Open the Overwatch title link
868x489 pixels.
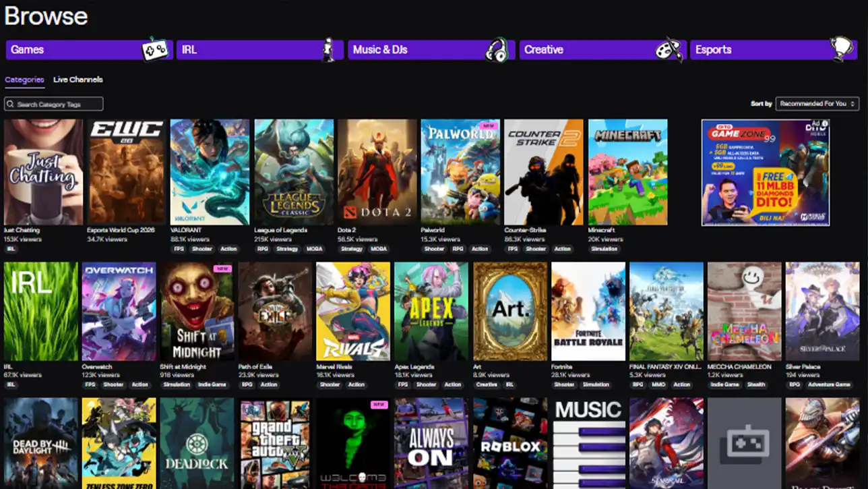[97, 367]
